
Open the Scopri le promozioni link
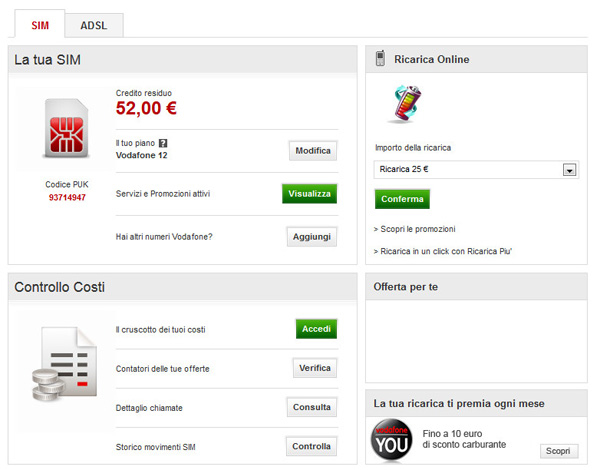(x=414, y=229)
